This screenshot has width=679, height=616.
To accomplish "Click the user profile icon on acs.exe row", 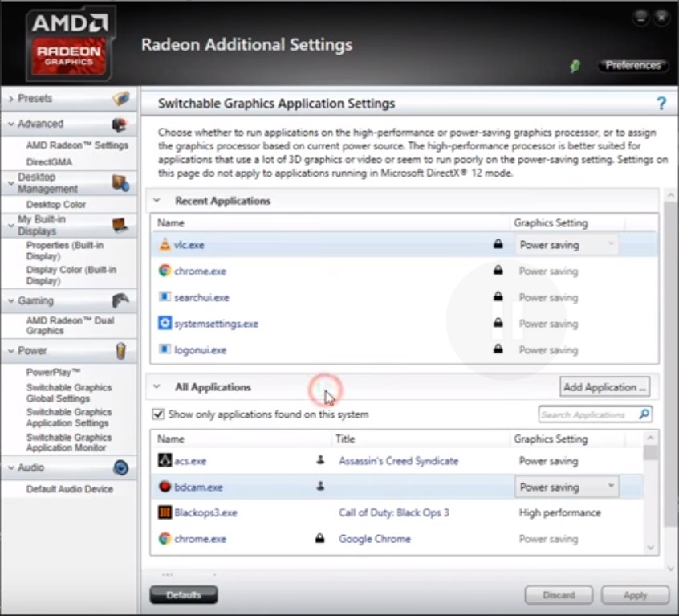I will (320, 459).
